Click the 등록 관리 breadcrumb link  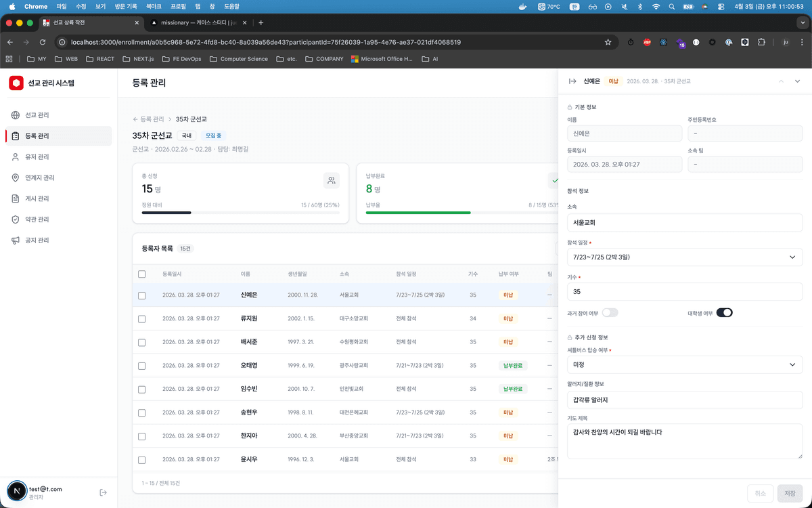pos(152,119)
